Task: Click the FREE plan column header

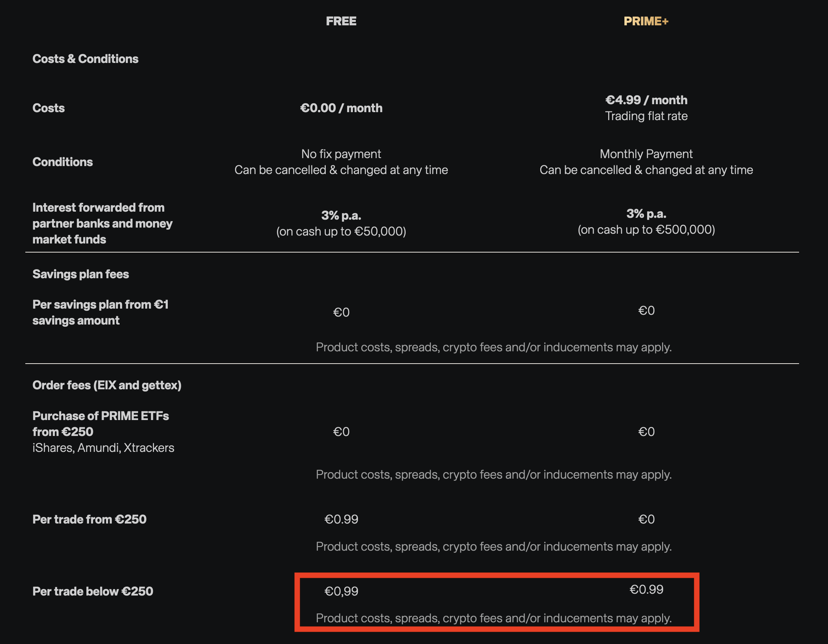Action: 341,21
